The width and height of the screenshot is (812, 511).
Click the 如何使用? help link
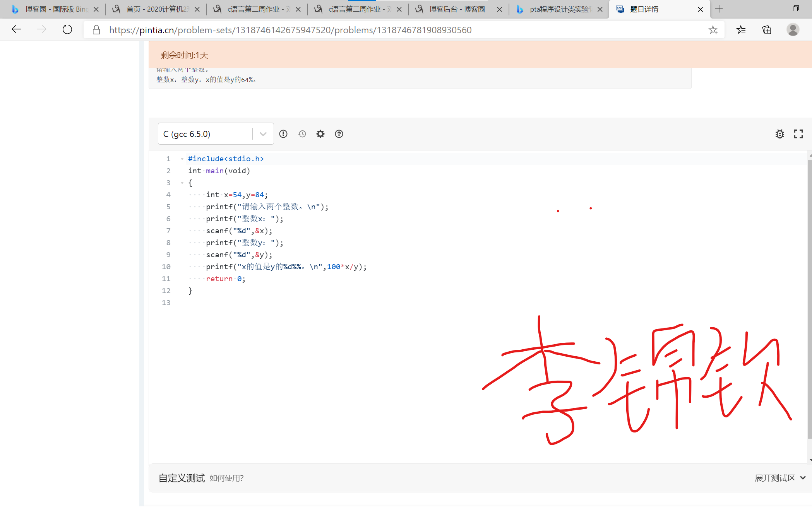coord(226,478)
